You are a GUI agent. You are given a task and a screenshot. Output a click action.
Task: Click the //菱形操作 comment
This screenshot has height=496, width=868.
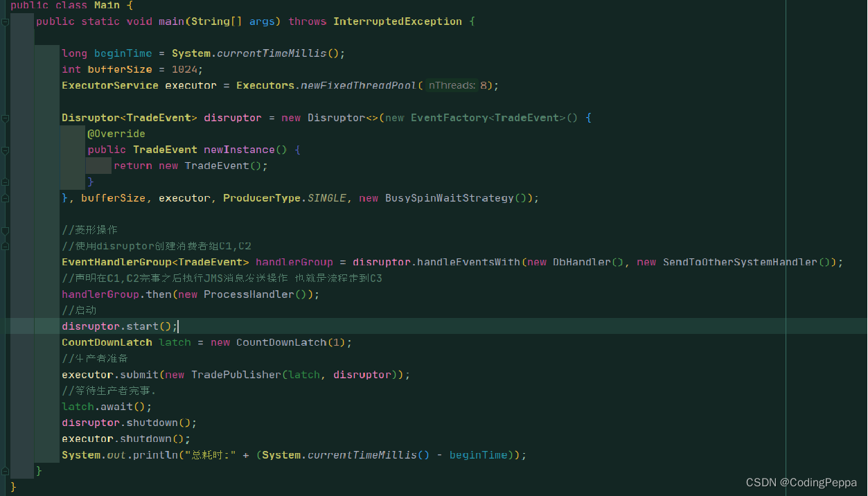[91, 230]
